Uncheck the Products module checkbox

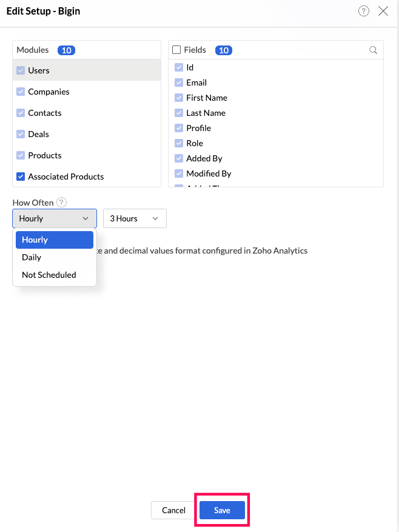tap(21, 155)
